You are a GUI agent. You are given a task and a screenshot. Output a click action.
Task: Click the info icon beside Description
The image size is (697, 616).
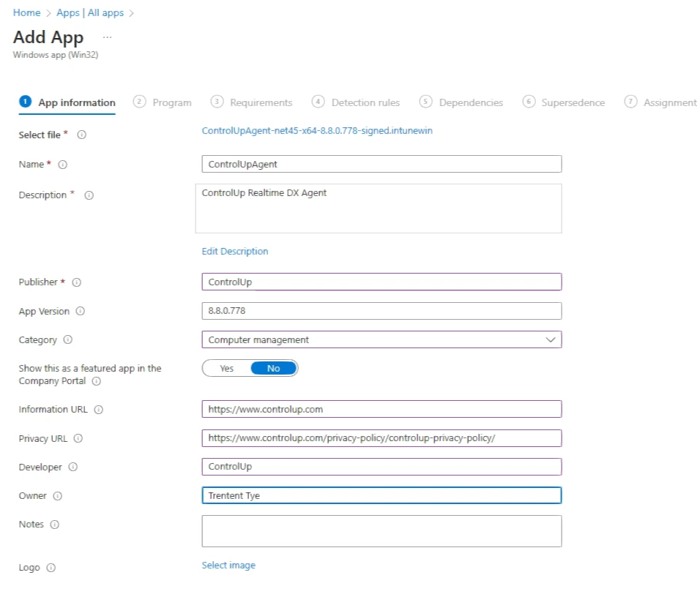[x=89, y=195]
